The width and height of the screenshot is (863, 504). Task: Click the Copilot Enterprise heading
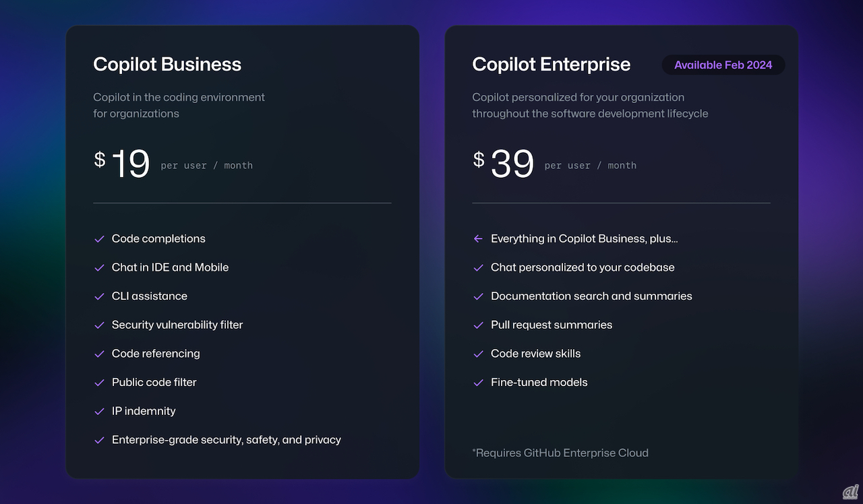tap(551, 65)
